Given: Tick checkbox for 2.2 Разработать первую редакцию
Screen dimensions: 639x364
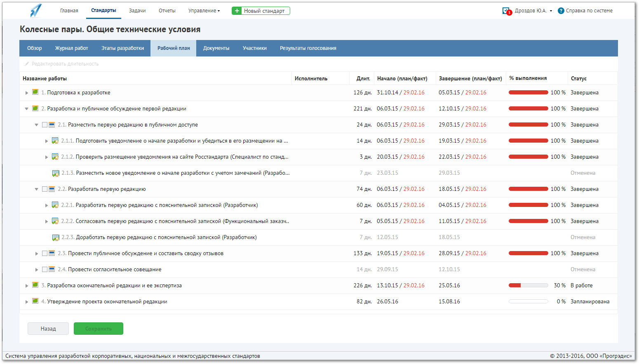Looking at the screenshot, I should (45, 189).
